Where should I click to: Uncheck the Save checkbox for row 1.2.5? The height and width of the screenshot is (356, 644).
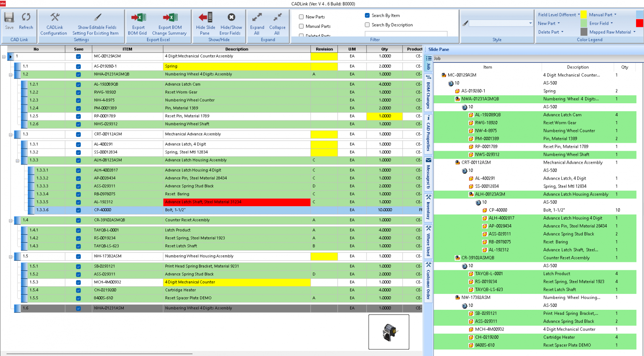(x=78, y=116)
